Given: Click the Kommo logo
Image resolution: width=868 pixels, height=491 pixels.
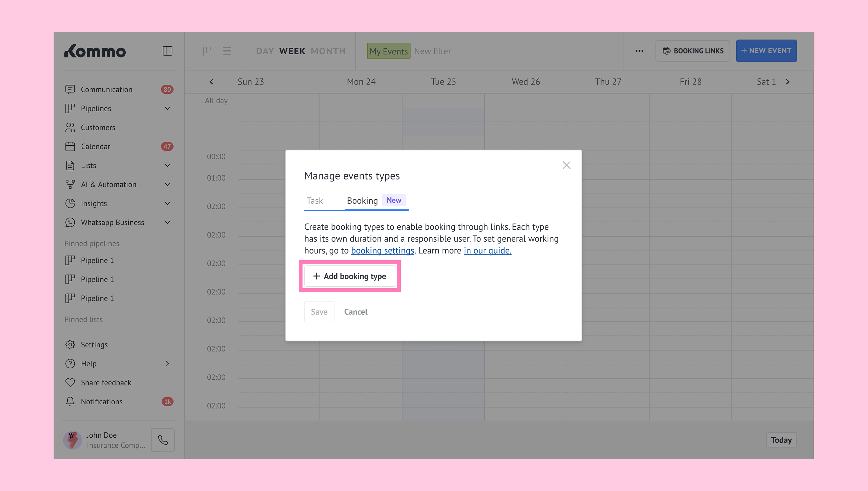Looking at the screenshot, I should (95, 51).
